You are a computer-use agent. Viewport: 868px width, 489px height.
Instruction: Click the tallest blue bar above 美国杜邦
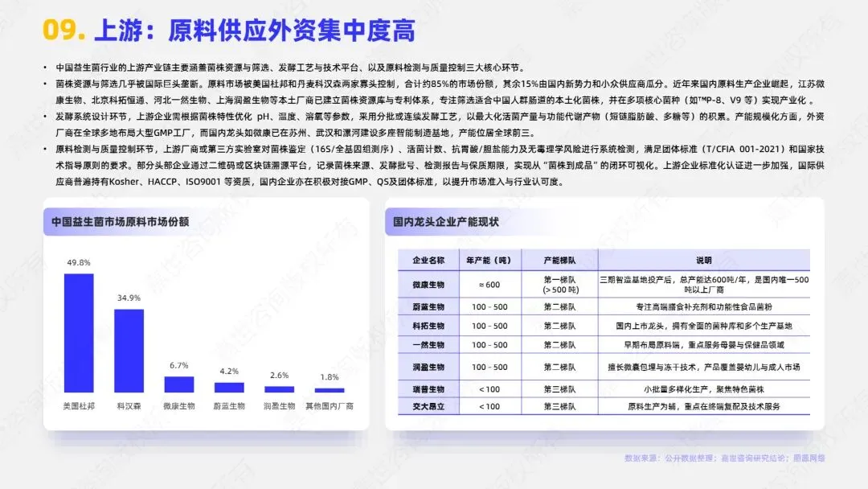click(x=79, y=333)
